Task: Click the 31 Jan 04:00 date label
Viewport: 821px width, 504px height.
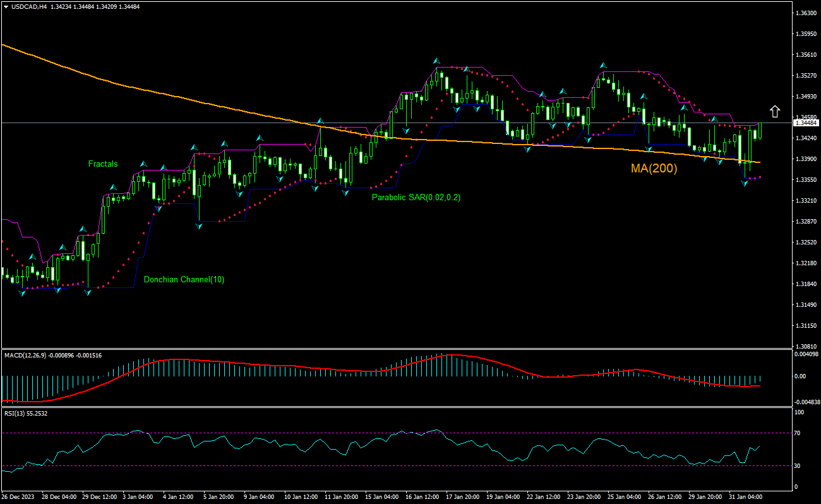Action: 745,496
